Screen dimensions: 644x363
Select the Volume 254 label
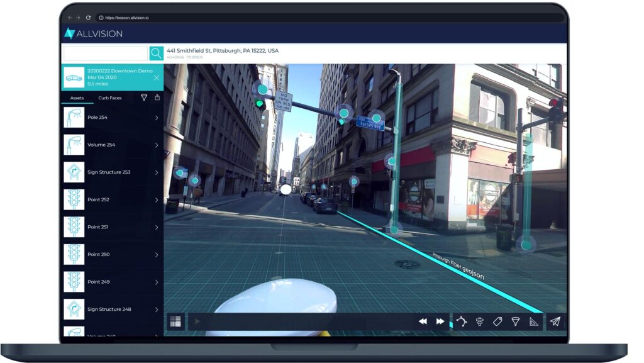(101, 145)
